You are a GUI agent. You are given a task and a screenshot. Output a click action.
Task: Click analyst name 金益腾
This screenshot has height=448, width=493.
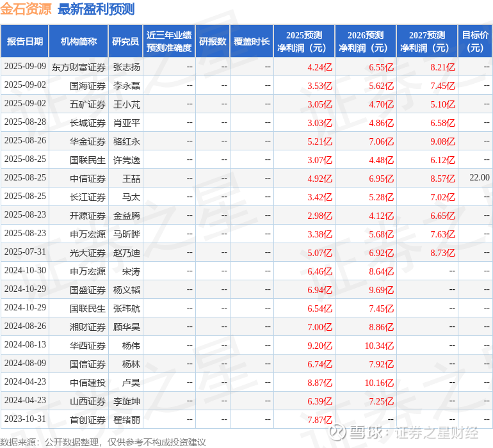126,216
